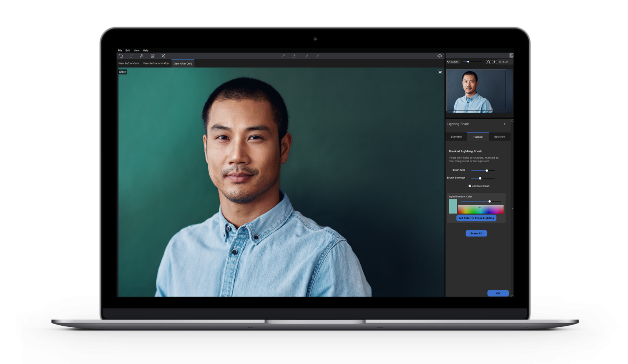This screenshot has height=364, width=628.
Task: Click the Redo arrow icon
Action: [x=131, y=56]
